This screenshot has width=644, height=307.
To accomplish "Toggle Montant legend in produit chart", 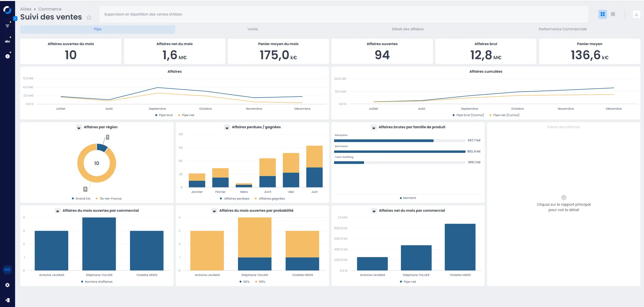I will [408, 198].
